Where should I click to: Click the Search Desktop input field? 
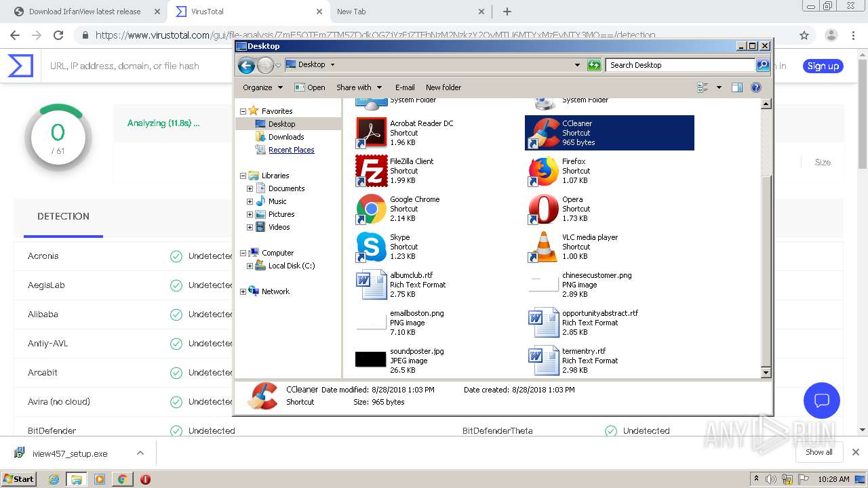pos(680,65)
